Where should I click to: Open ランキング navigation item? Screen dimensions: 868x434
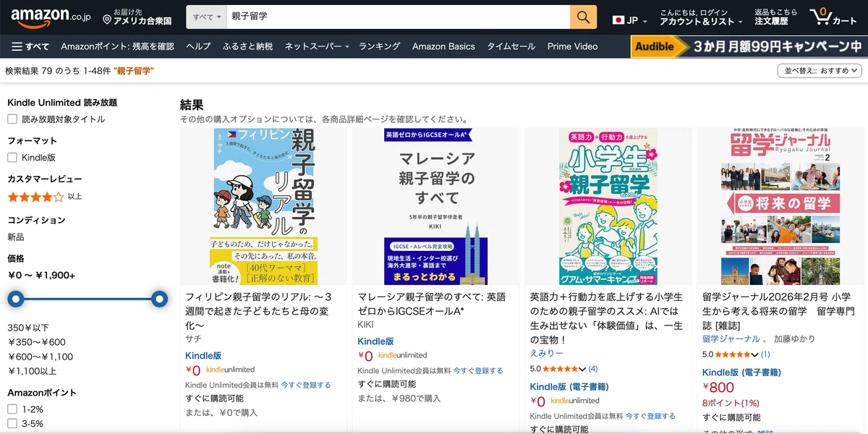[380, 46]
